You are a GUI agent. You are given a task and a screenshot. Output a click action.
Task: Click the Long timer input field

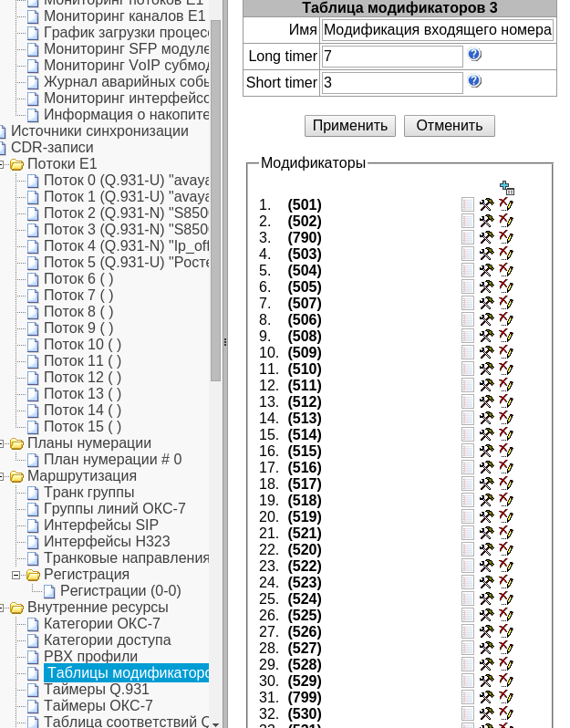point(392,57)
